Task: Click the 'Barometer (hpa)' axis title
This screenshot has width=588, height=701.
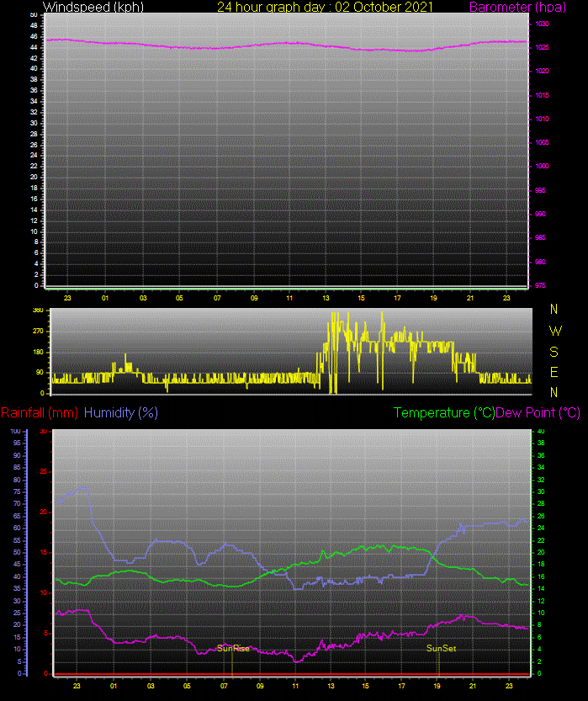Action: 518,7
